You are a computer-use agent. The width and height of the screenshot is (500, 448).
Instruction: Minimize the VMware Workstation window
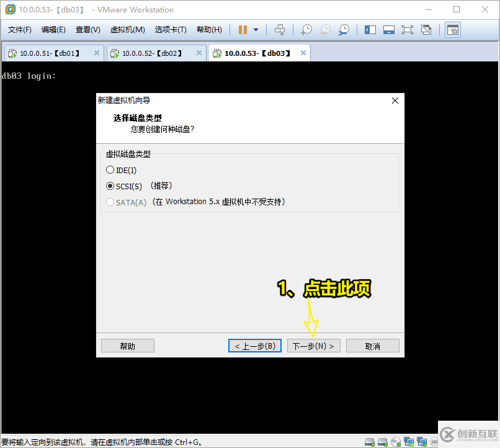click(429, 9)
